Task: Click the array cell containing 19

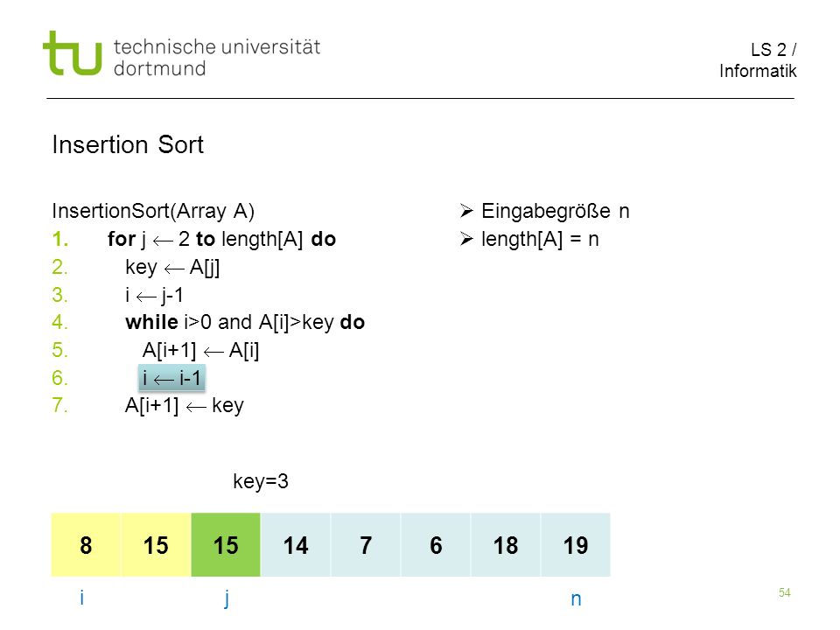Action: tap(576, 545)
